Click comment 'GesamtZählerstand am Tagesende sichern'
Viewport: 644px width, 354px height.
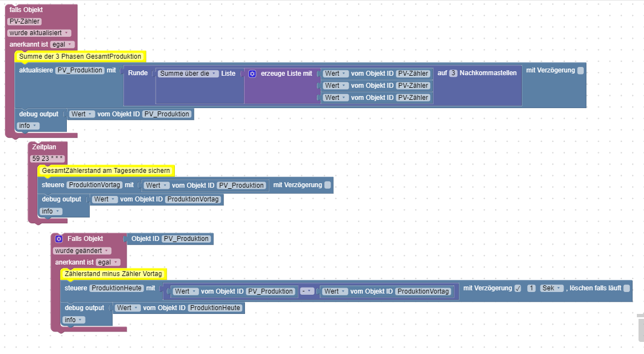point(106,171)
